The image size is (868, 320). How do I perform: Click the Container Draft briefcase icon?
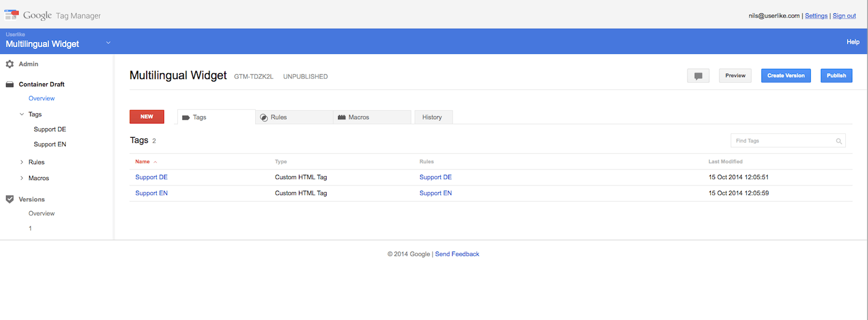pos(10,84)
